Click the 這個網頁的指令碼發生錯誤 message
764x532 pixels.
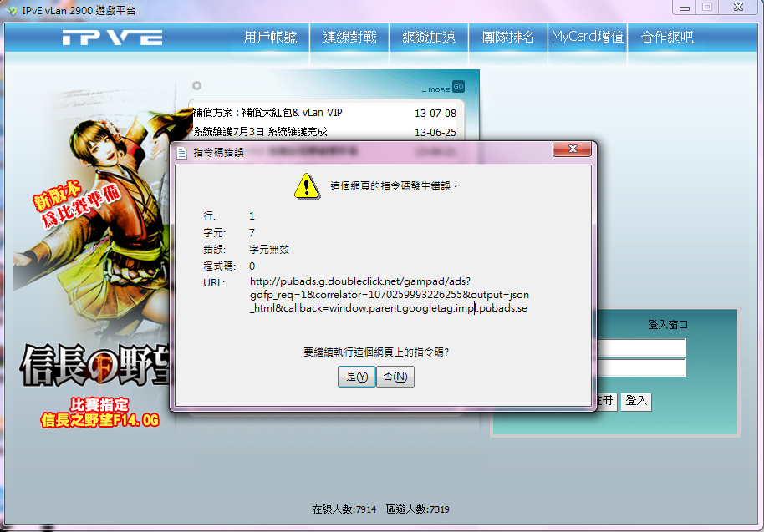394,186
